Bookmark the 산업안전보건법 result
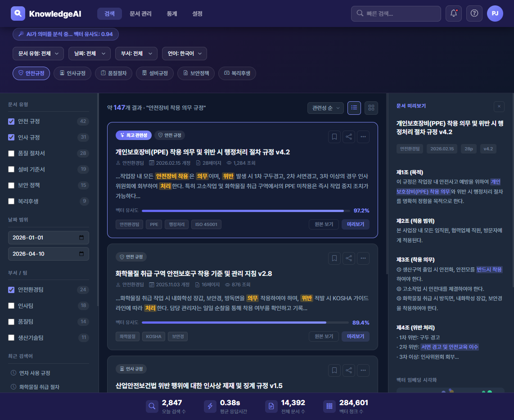This screenshot has height=420, width=514. click(x=334, y=370)
